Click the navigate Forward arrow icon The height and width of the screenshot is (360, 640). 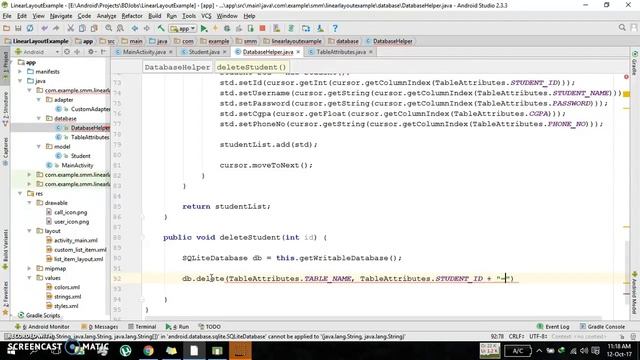146,28
